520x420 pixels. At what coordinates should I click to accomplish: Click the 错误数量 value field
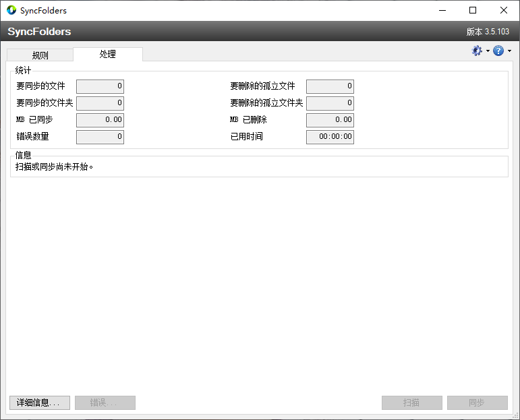click(x=100, y=137)
